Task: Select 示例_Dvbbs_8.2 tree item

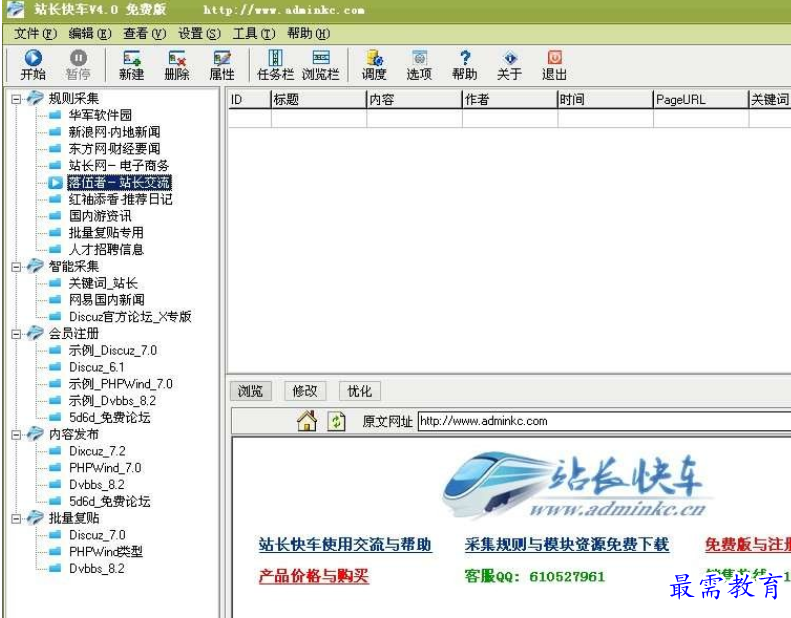Action: pos(112,401)
